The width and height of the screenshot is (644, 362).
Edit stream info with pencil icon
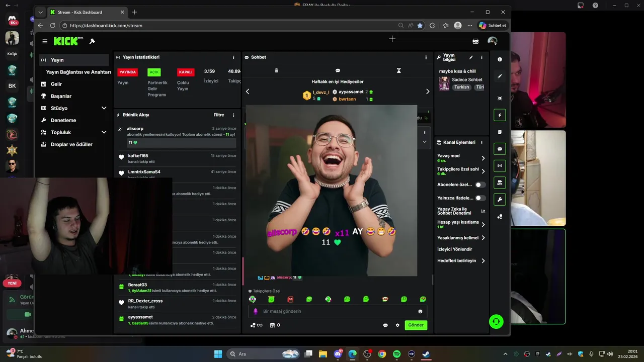click(x=471, y=57)
